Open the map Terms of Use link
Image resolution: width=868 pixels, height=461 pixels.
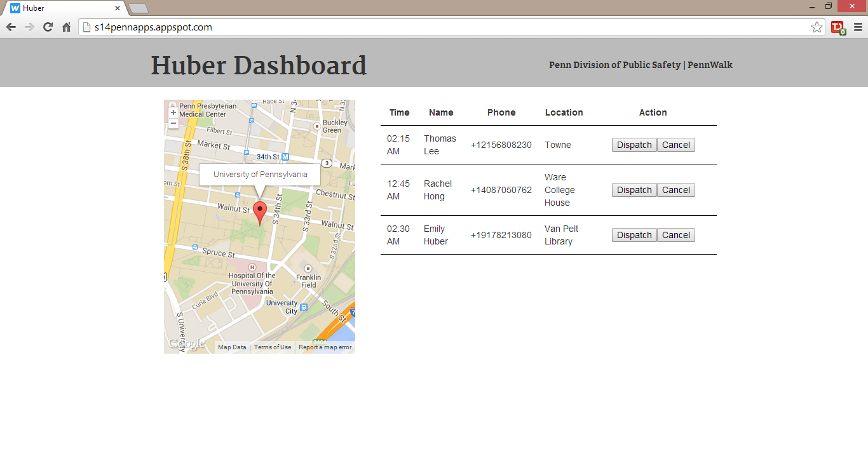click(x=273, y=347)
